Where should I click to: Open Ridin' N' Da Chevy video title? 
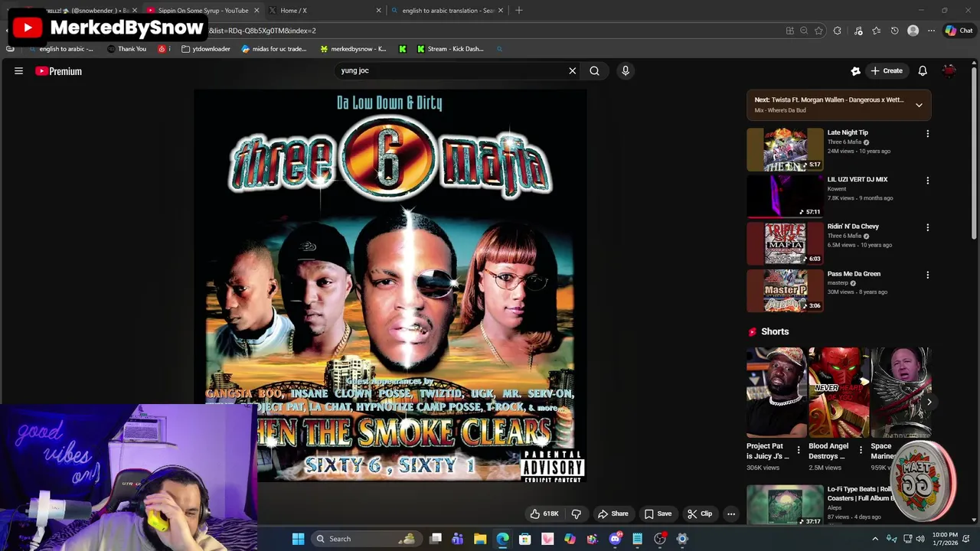(x=853, y=227)
